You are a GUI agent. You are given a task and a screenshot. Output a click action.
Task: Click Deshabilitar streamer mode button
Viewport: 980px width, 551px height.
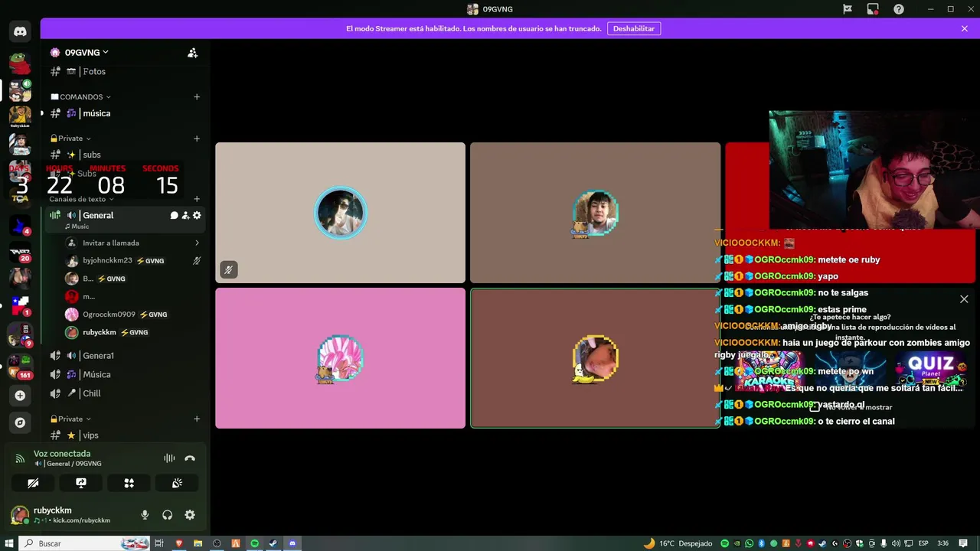tap(634, 28)
